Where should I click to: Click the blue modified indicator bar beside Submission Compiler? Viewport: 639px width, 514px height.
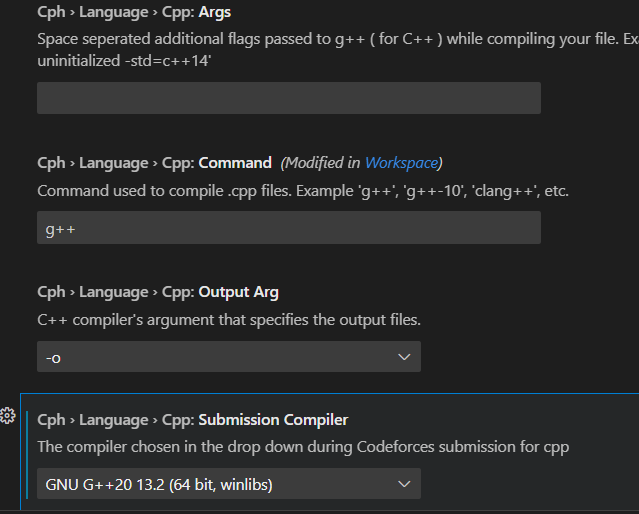point(27,455)
